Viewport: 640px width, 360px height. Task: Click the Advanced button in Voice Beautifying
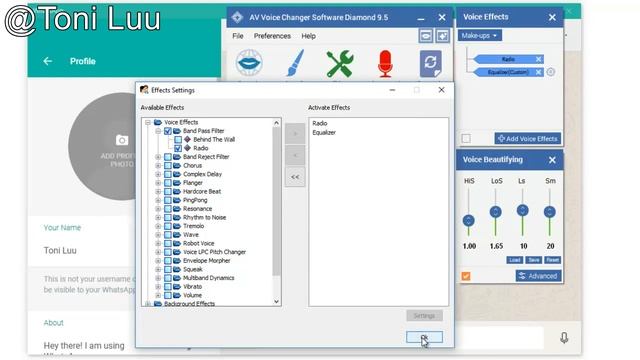coord(538,276)
